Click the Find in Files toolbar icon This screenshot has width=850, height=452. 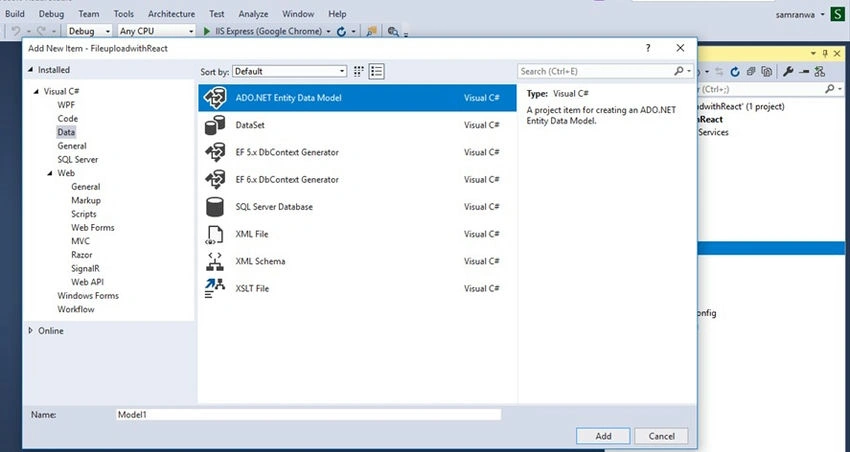393,31
